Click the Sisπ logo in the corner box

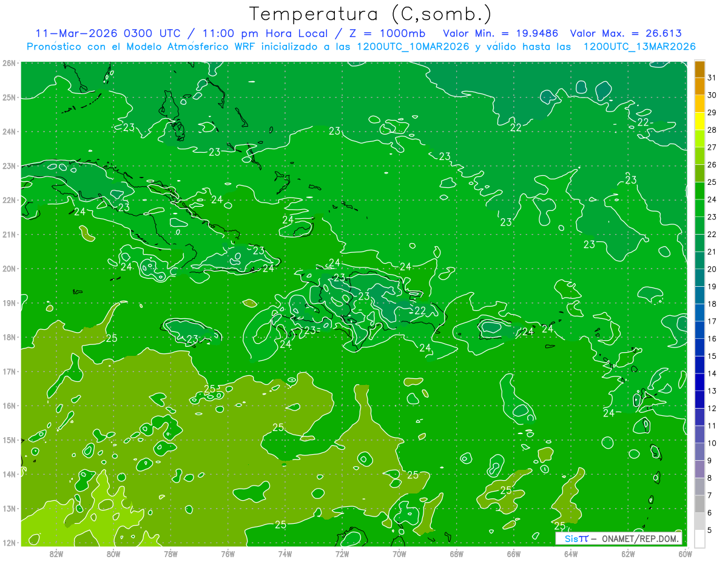tap(576, 538)
